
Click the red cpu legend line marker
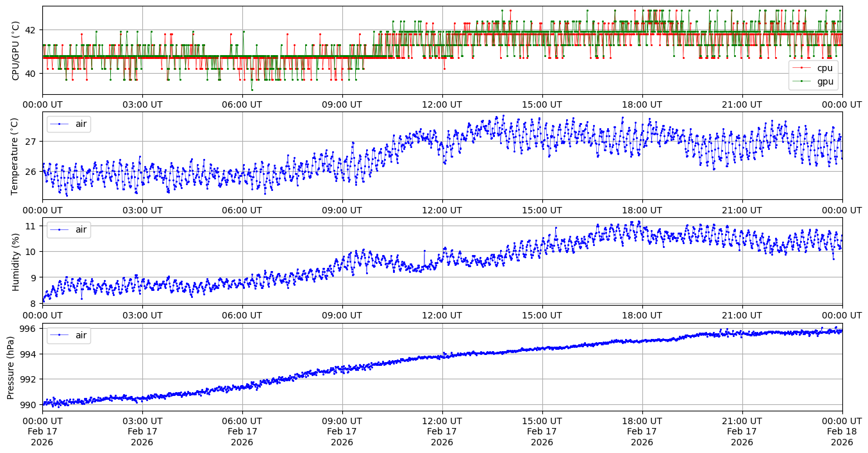pyautogui.click(x=801, y=68)
